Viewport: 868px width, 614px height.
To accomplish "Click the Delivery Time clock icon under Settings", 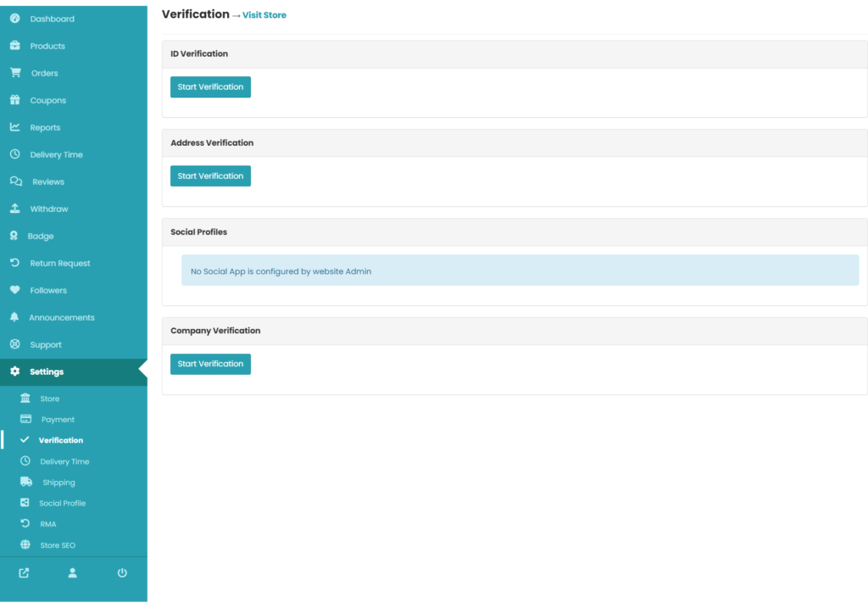I will point(25,460).
